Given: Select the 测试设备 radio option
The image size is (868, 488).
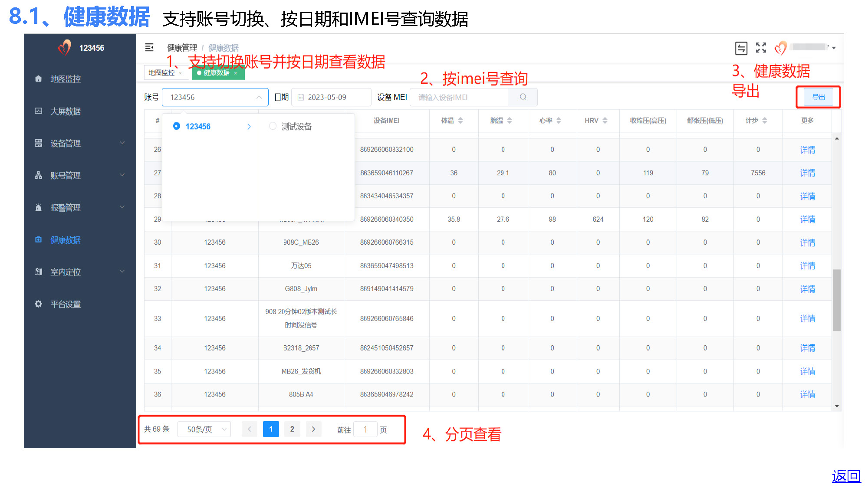Looking at the screenshot, I should pos(273,126).
